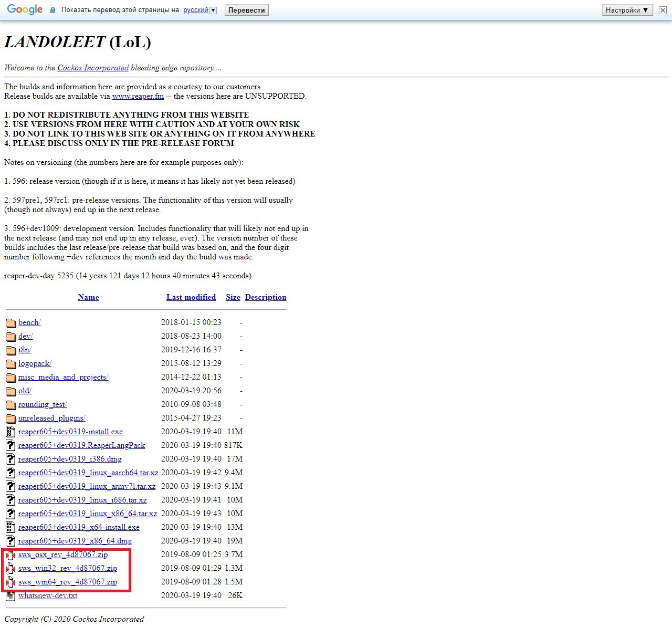Click the folder icon beside old/

coord(10,391)
